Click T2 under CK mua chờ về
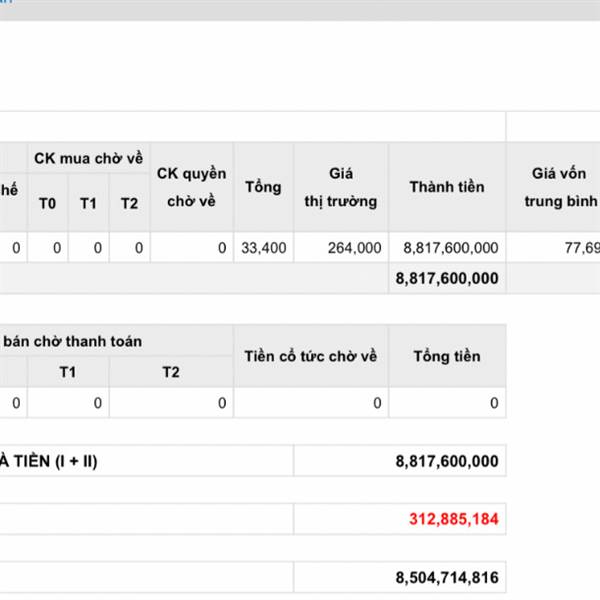Screen dimensions: 600x600 (129, 203)
